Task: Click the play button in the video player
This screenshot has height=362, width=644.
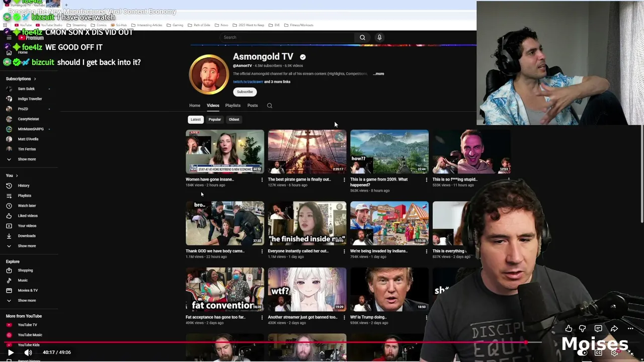Action: [11, 352]
